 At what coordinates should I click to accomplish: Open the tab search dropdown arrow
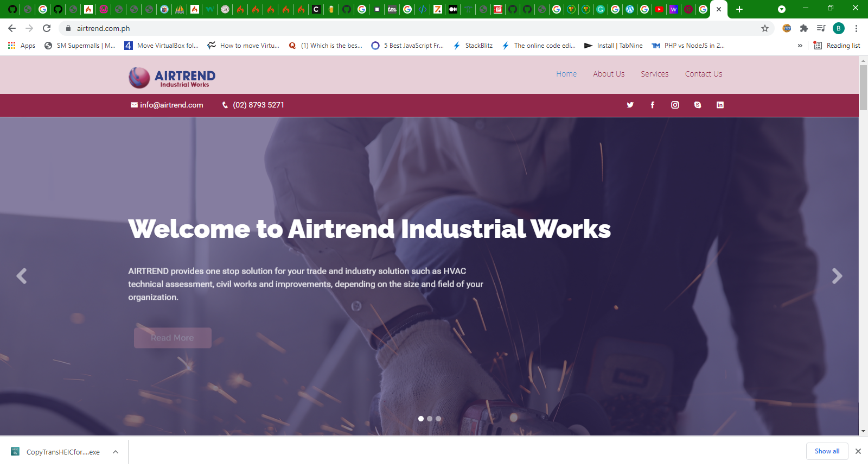pyautogui.click(x=781, y=9)
